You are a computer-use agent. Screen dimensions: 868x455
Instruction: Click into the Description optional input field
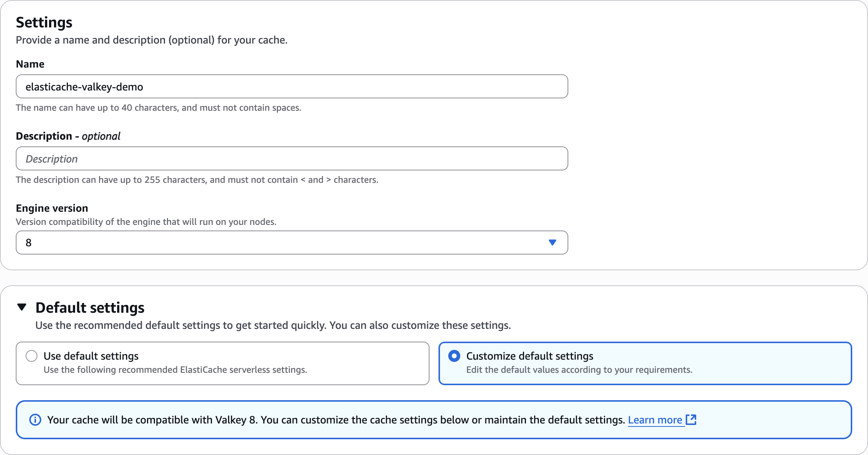click(292, 159)
